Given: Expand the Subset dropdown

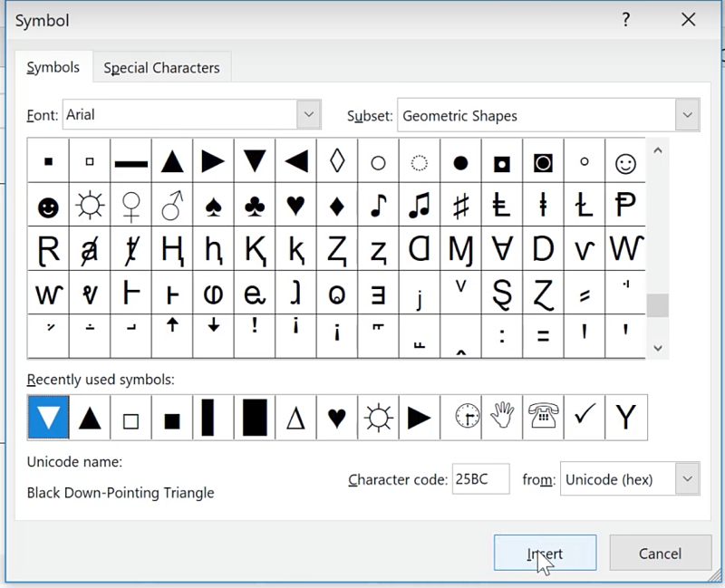Looking at the screenshot, I should click(687, 115).
